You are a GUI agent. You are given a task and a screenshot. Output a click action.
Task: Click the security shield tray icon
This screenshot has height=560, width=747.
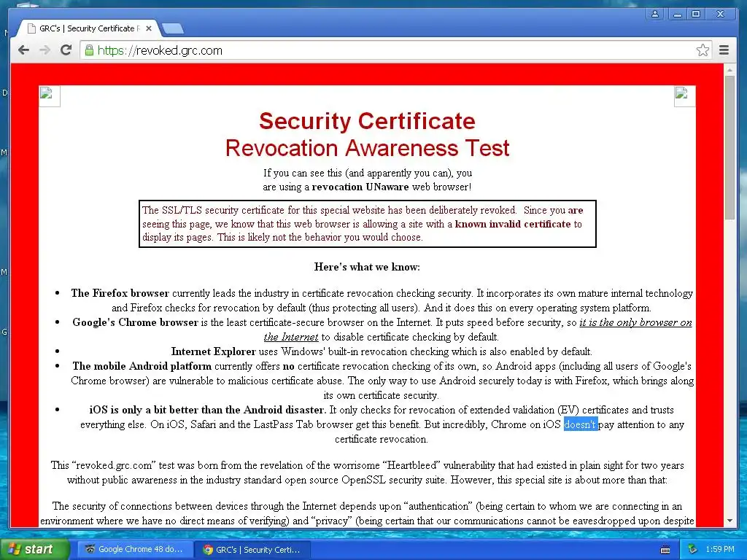point(693,549)
